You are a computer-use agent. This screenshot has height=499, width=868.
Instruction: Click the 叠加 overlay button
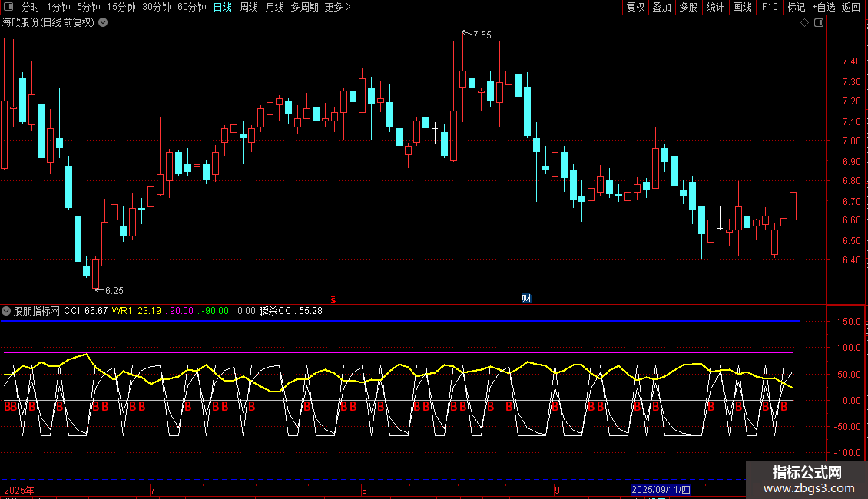pyautogui.click(x=661, y=8)
